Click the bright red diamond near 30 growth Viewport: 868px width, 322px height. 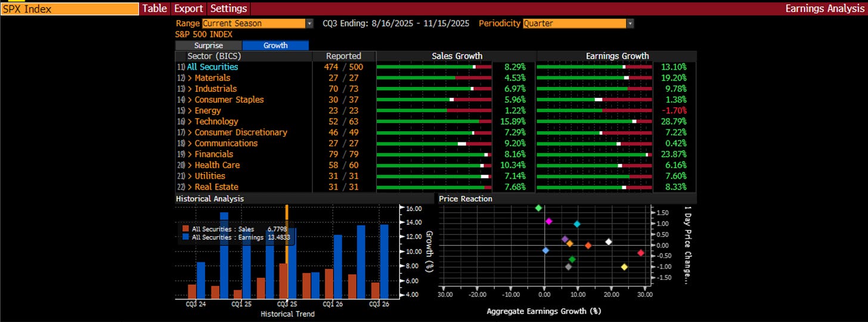[641, 253]
